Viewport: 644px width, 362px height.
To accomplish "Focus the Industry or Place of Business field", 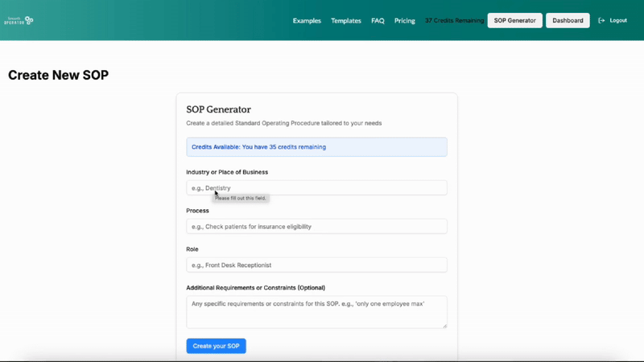I will click(x=316, y=188).
